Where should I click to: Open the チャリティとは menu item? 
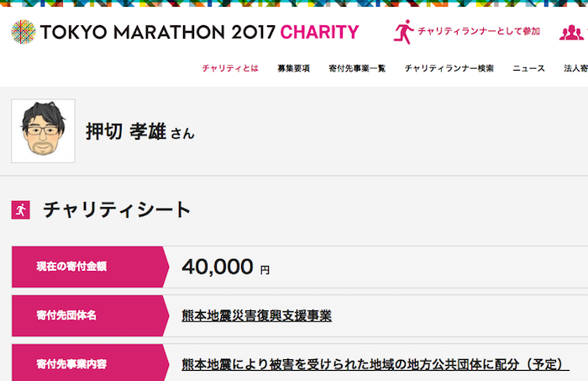coord(230,68)
